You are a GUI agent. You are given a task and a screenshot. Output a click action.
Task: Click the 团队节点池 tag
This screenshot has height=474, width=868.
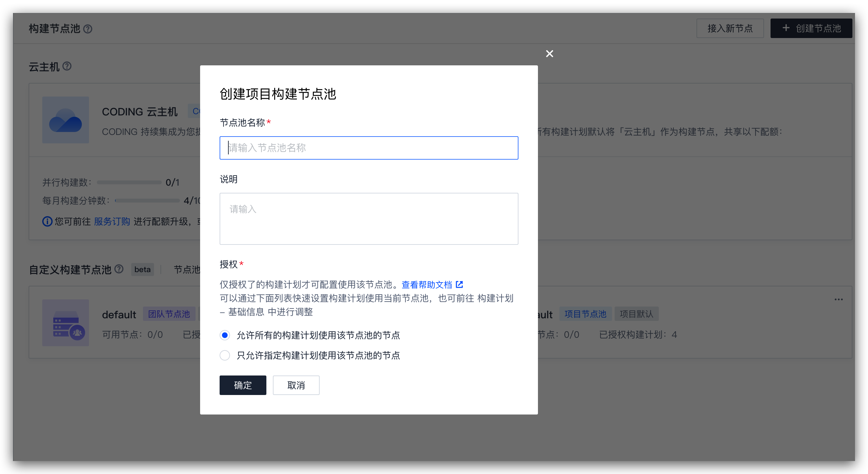[x=169, y=314]
